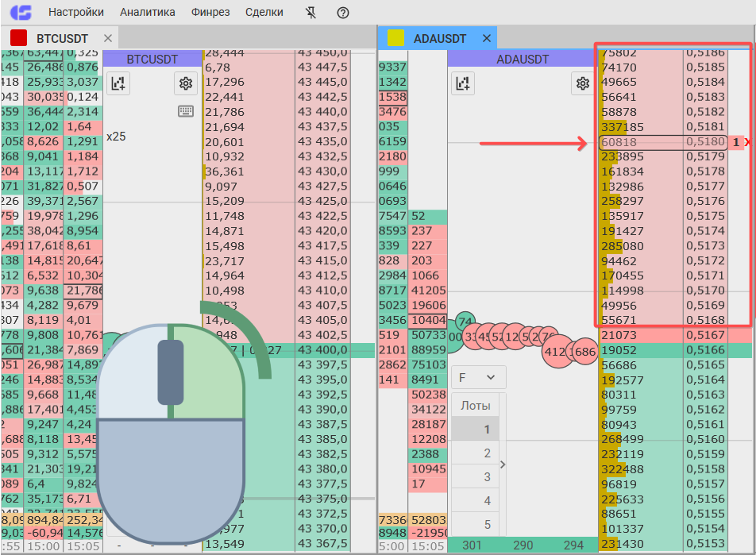Switch to the ADAUSDT tab
This screenshot has height=555, width=756.
(x=439, y=39)
